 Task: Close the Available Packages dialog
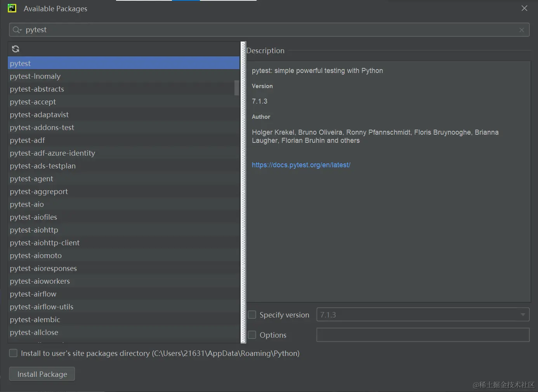(524, 8)
